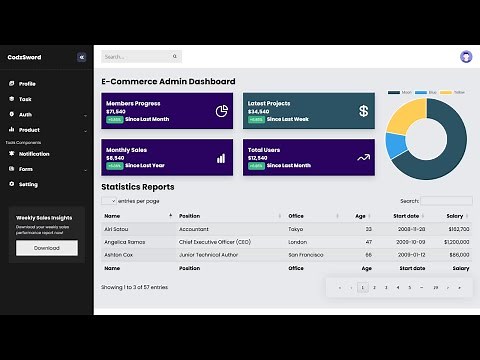Jump to table page 19

[436, 287]
